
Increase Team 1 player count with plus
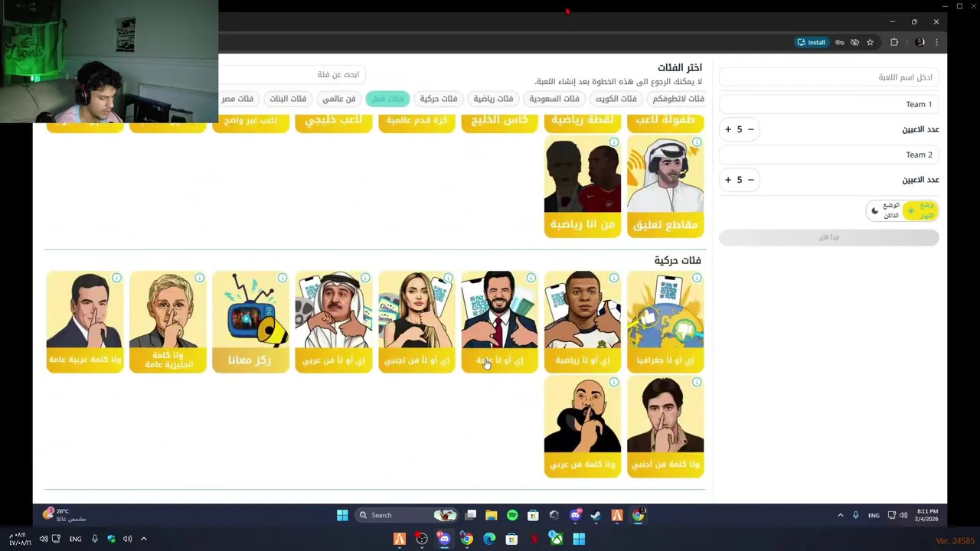coord(728,129)
